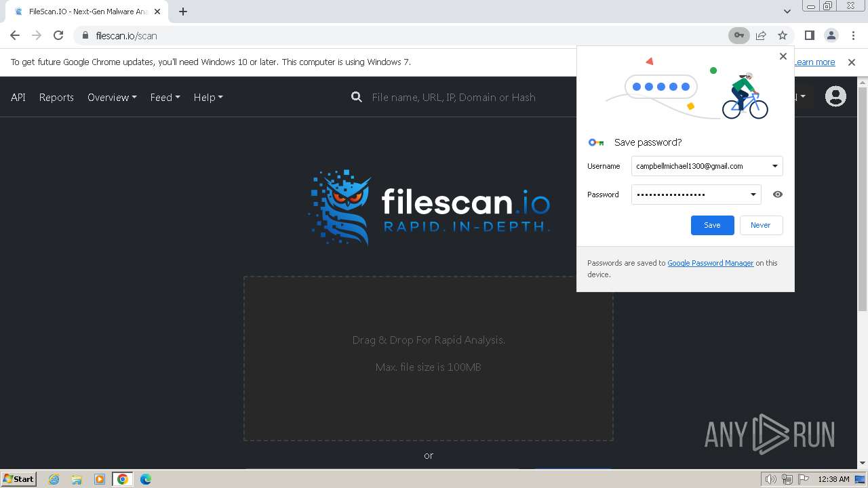
Task: Open the Chrome profile avatar
Action: pos(831,35)
